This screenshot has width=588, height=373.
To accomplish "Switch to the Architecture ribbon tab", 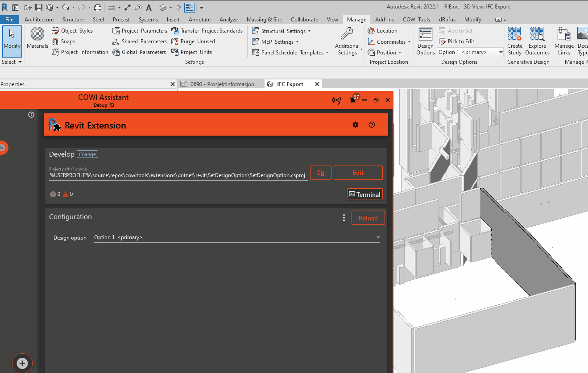I will (39, 19).
